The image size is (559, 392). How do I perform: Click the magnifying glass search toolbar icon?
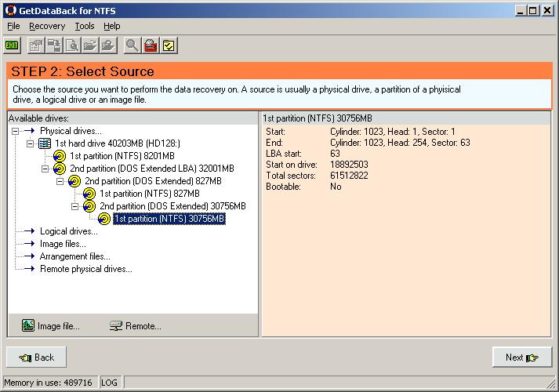pyautogui.click(x=132, y=45)
